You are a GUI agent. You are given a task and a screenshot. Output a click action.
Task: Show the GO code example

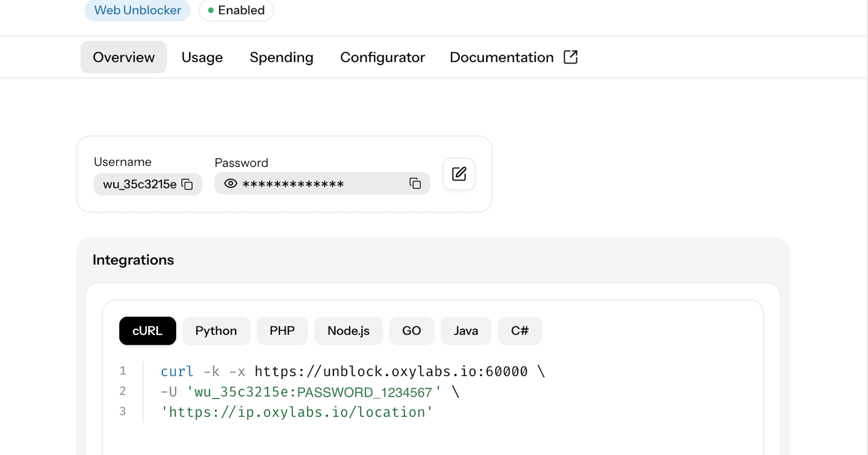coord(411,331)
